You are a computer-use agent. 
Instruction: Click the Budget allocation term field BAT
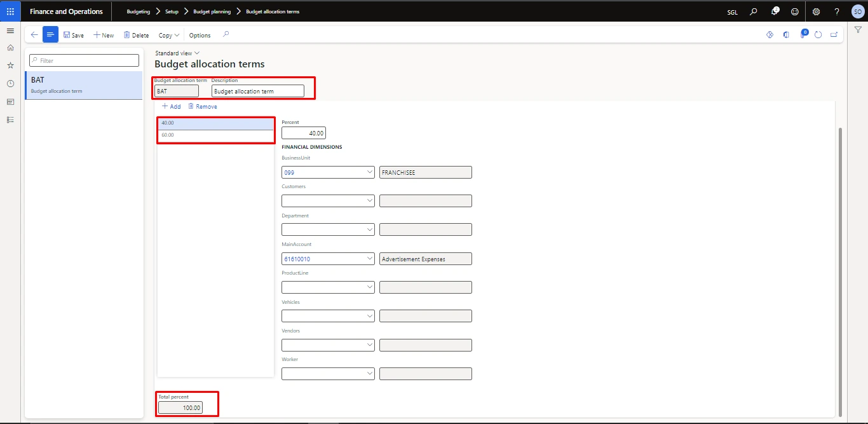(x=177, y=91)
